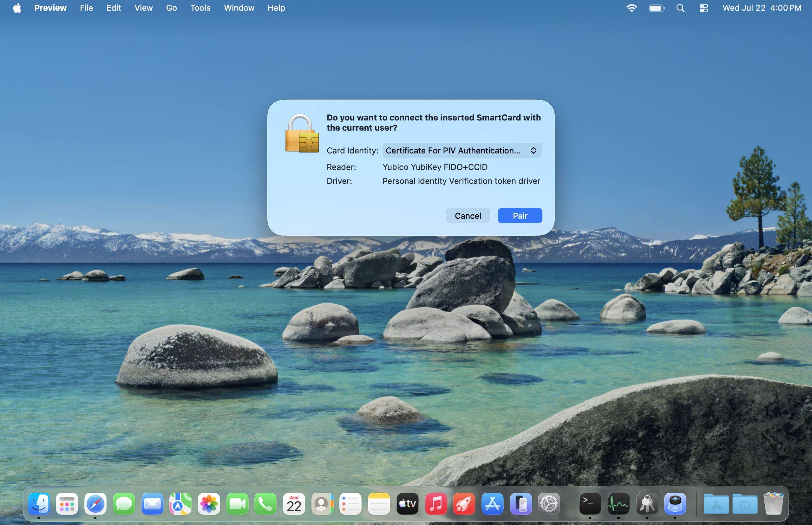
Task: Open the Preview app menu
Action: pos(50,8)
